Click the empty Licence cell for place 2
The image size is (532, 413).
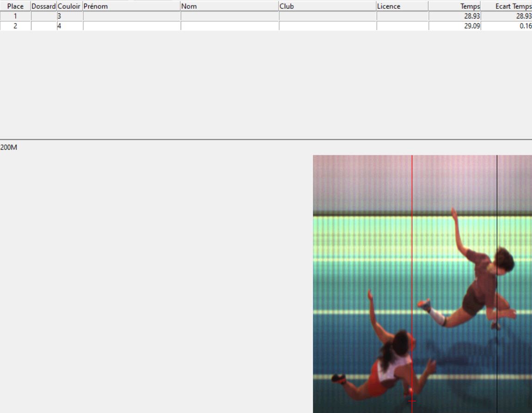403,26
